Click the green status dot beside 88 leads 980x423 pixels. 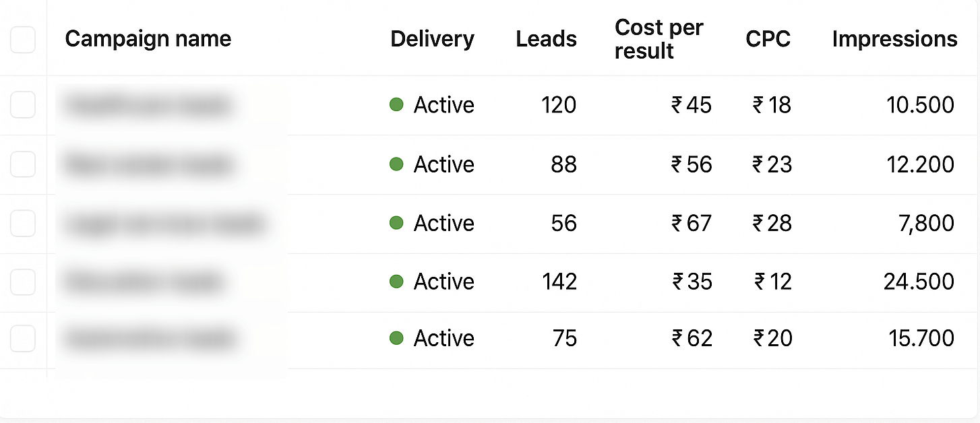pyautogui.click(x=396, y=164)
